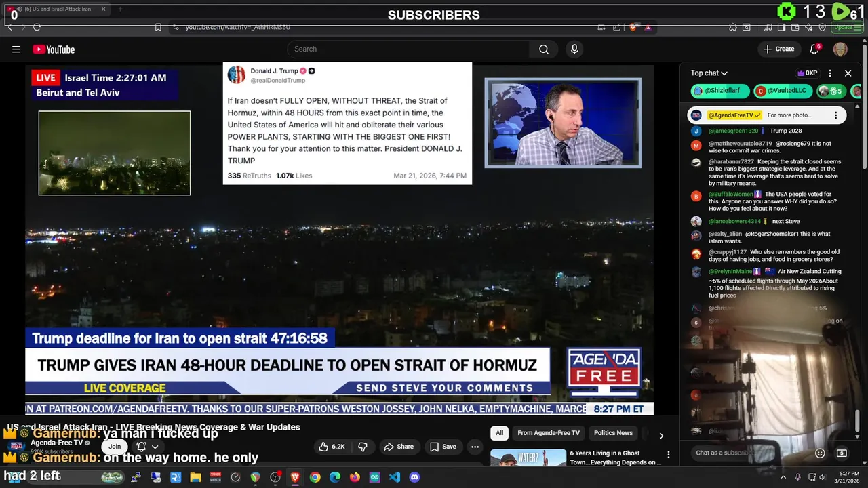Click username @BuffaloWomen in chat
Image resolution: width=868 pixels, height=488 pixels.
pyautogui.click(x=731, y=194)
